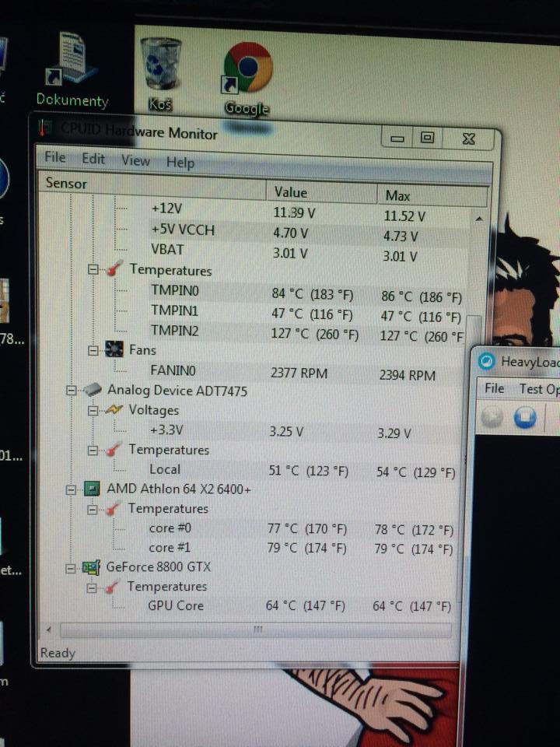Screen dimensions: 560x747
Task: Click chip icon of Analog Device ADT7475
Action: 93,390
